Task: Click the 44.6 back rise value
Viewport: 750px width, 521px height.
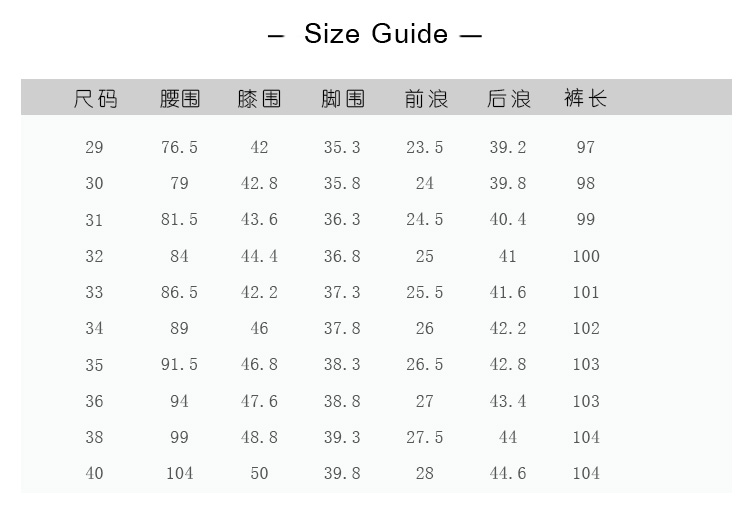Action: [x=508, y=474]
